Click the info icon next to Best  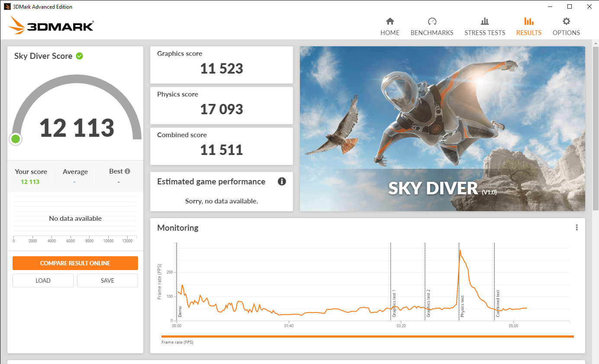pos(127,171)
